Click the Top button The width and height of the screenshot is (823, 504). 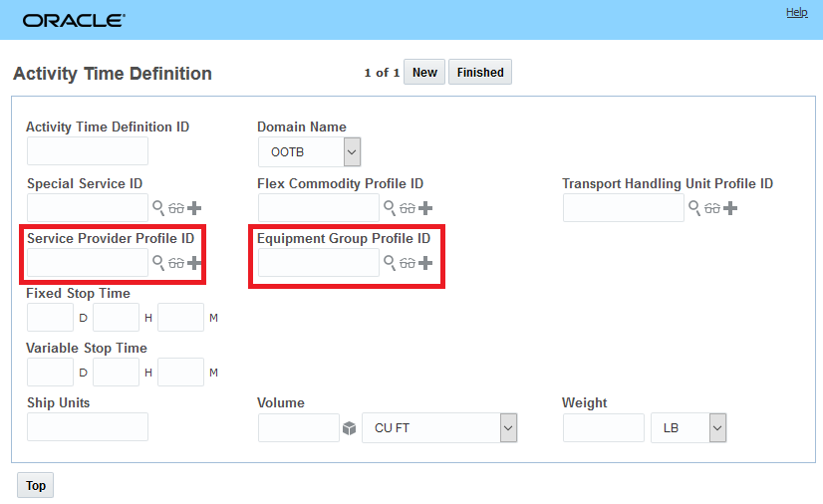(36, 486)
